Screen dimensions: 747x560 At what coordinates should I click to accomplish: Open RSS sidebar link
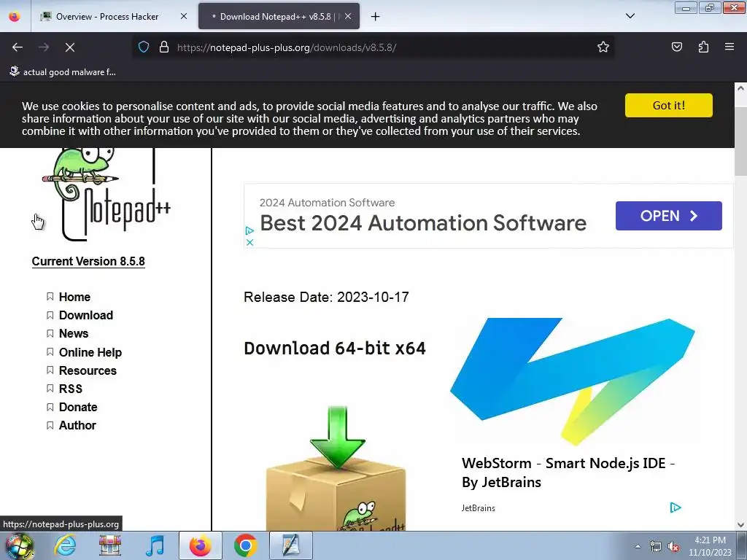(x=71, y=389)
